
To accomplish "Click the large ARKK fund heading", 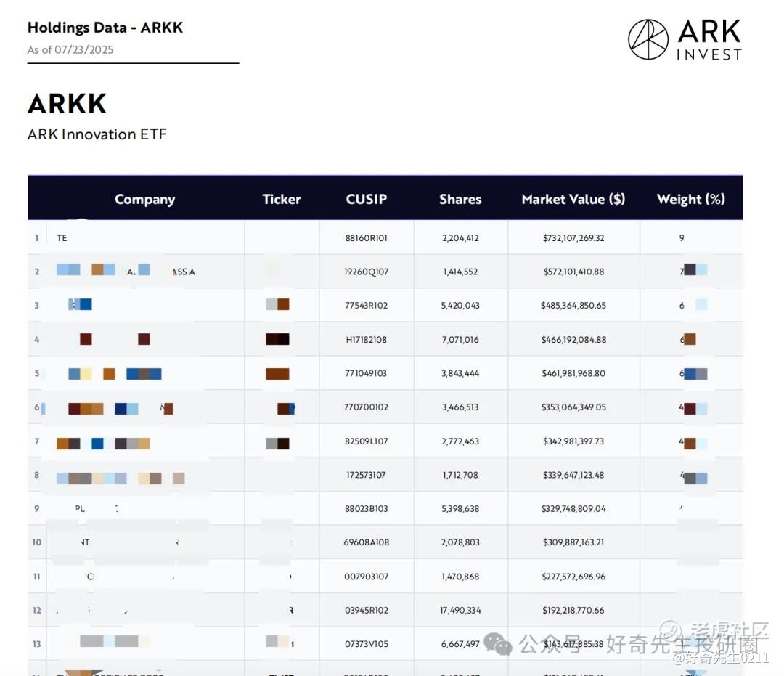I will point(67,105).
